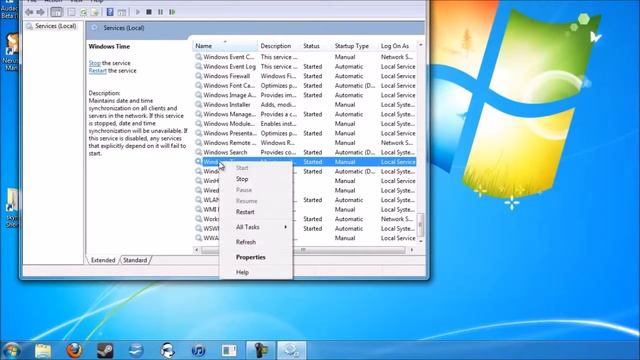Screen dimensions: 640x360
Task: Go back with the toolbar Back arrow
Action: (x=29, y=12)
